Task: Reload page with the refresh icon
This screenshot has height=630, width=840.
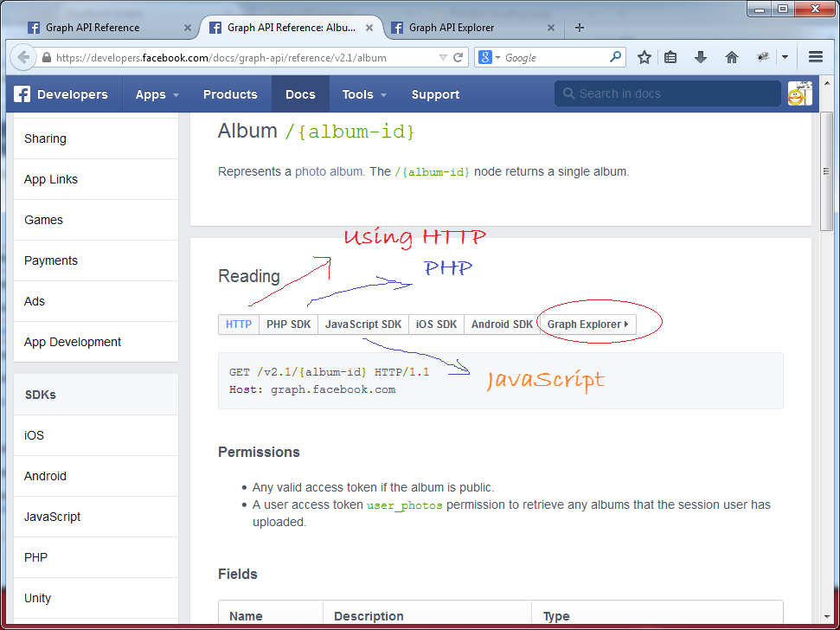Action: tap(458, 57)
